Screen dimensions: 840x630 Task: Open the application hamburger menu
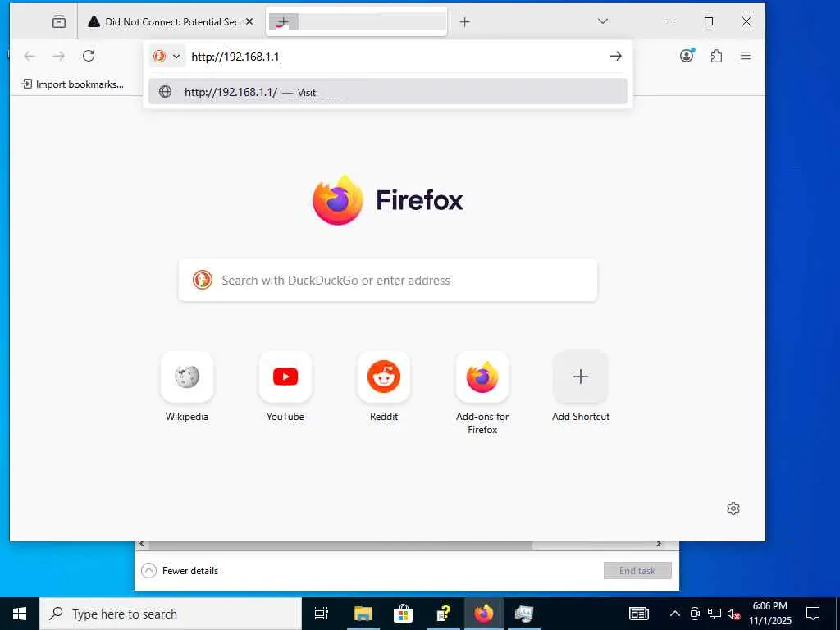[745, 56]
